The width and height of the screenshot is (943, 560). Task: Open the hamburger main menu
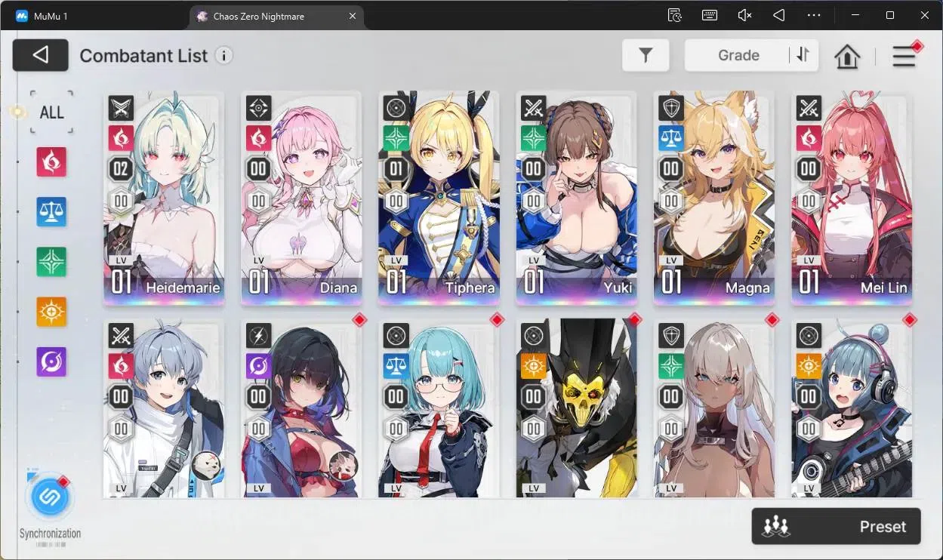click(x=904, y=57)
